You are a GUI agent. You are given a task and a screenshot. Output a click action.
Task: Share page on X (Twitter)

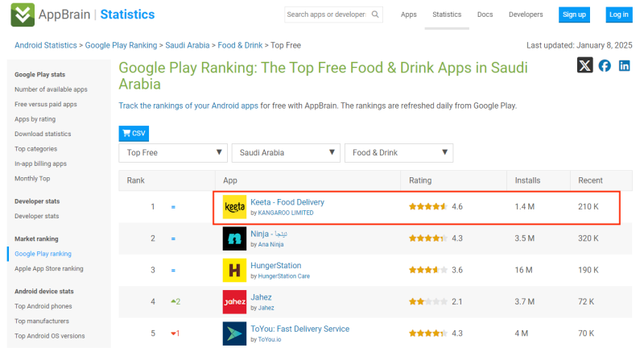coord(584,65)
